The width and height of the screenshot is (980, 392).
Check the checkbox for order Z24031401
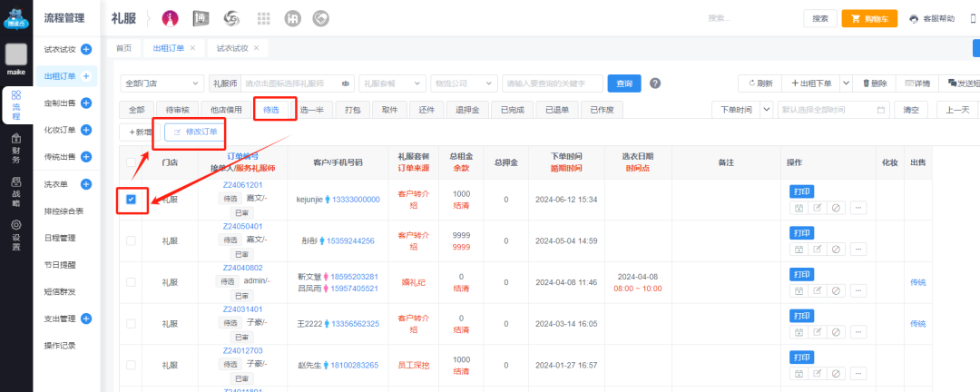tap(131, 323)
